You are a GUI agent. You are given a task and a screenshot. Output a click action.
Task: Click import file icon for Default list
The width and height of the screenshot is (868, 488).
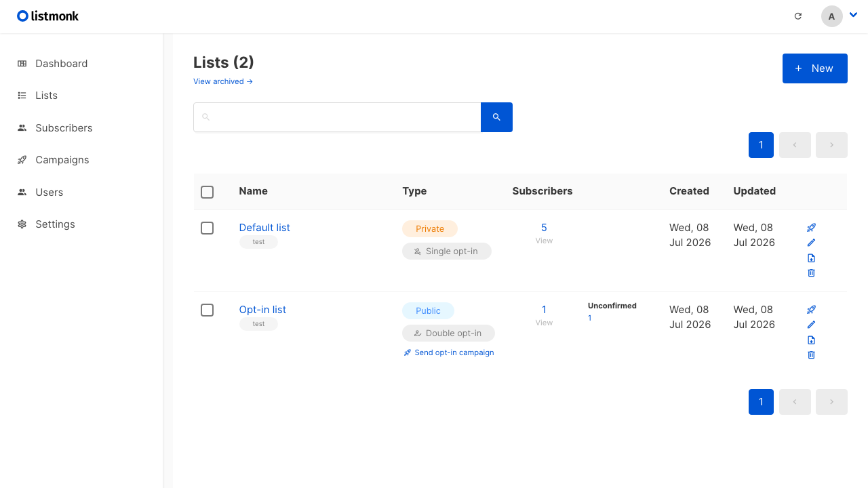tap(811, 258)
